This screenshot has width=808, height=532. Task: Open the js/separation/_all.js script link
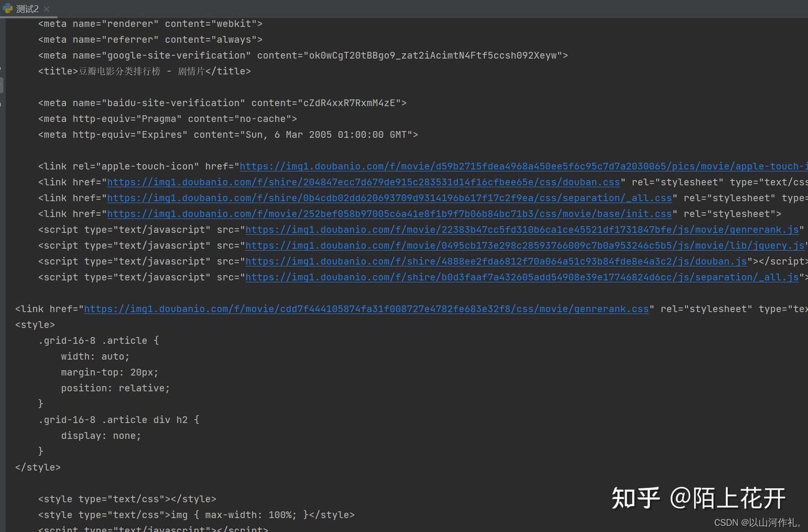point(522,277)
